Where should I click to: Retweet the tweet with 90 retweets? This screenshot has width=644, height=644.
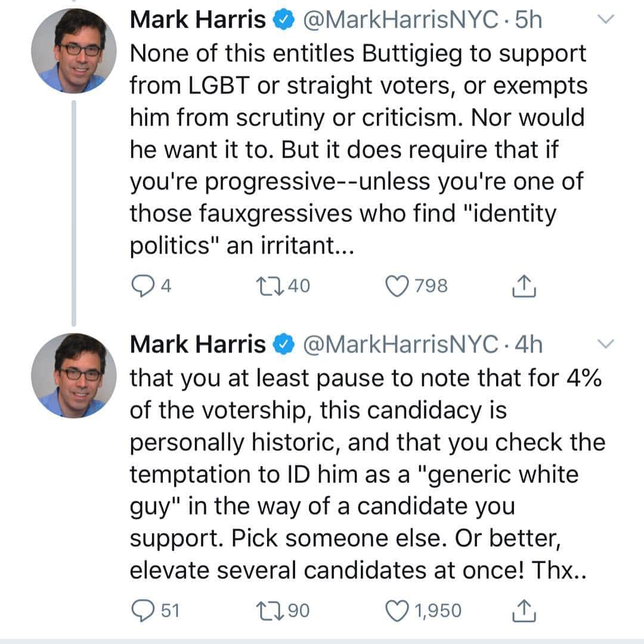[x=270, y=611]
